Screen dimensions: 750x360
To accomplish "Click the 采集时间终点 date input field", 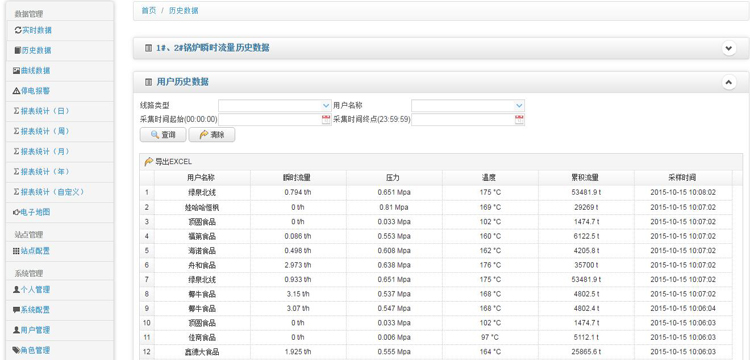I will (x=463, y=120).
